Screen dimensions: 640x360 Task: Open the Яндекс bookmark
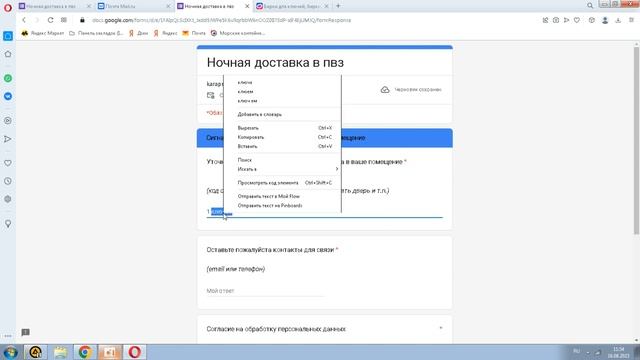(x=165, y=33)
